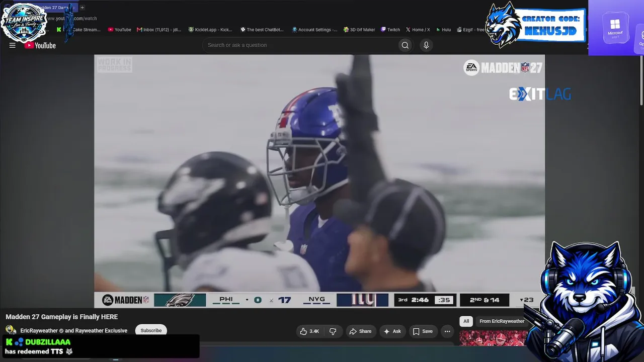Viewport: 644px width, 362px height.
Task: Open Account Settings bookmark
Action: 314,30
